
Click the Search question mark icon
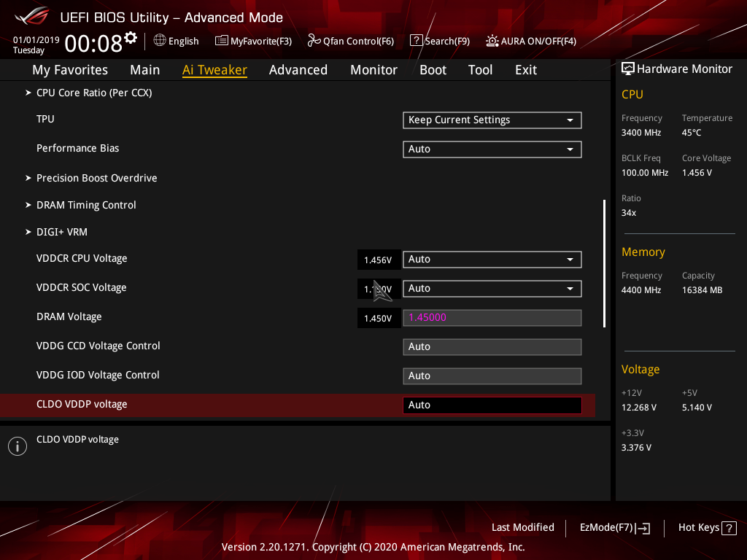416,41
